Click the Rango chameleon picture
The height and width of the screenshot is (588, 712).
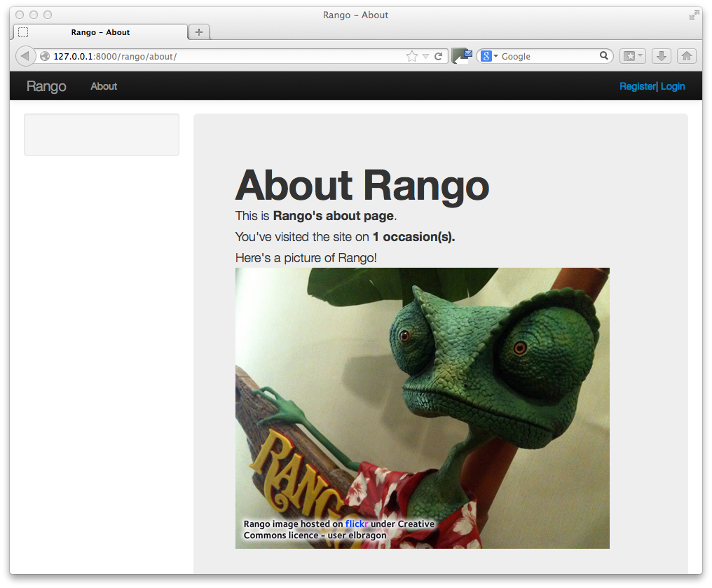point(423,408)
